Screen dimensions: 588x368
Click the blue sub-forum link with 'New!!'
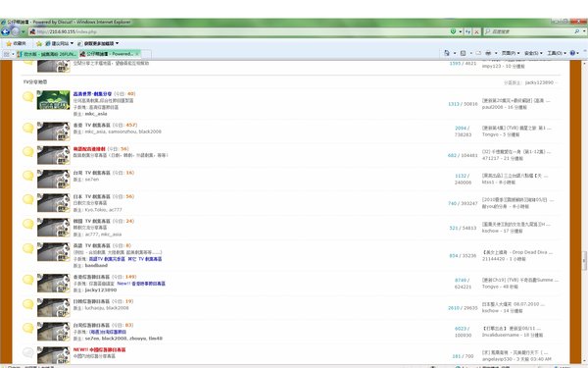click(141, 284)
